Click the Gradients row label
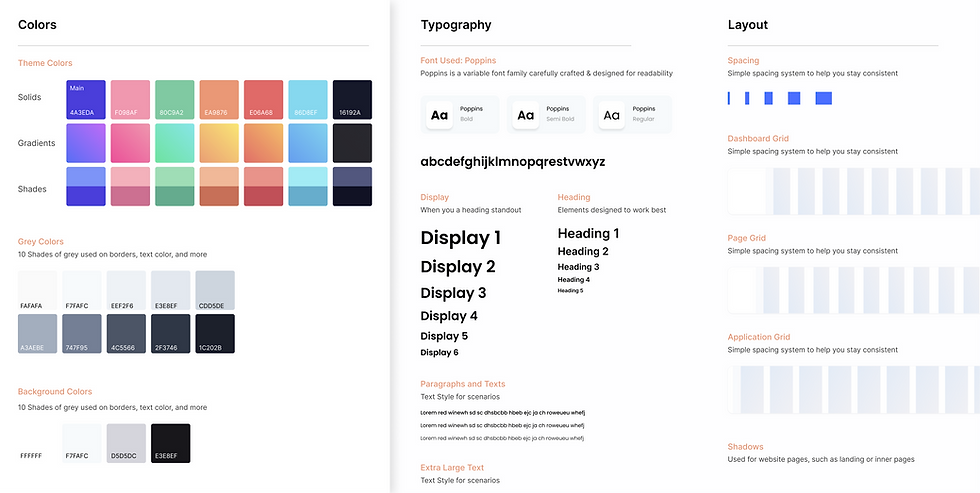Viewport: 980px width, 493px height. pos(36,143)
